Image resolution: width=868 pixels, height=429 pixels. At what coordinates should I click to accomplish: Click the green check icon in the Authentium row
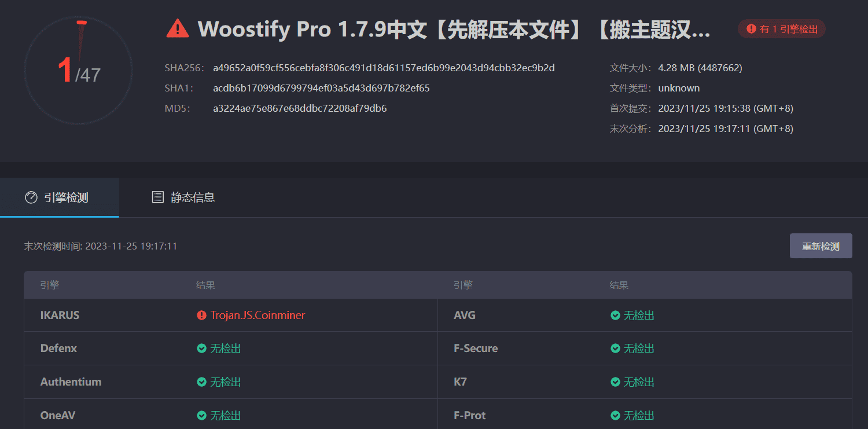click(201, 382)
